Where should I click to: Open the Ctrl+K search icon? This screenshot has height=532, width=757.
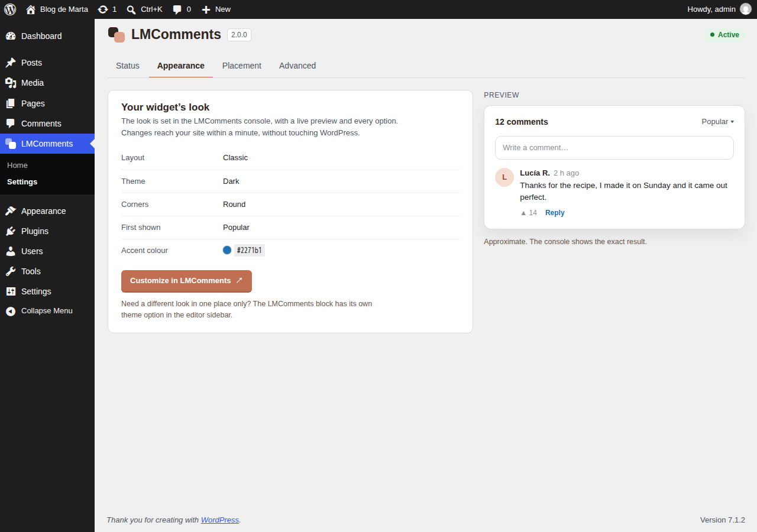131,9
